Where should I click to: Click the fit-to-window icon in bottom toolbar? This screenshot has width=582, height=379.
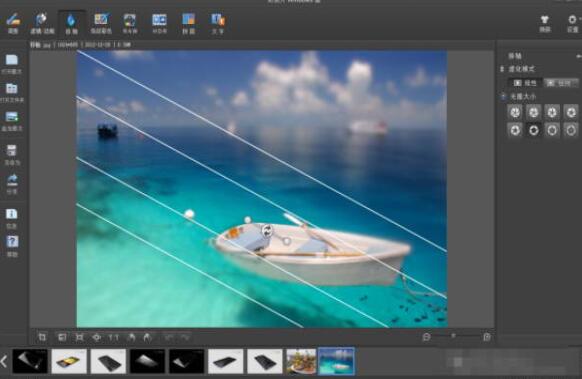tap(79, 337)
